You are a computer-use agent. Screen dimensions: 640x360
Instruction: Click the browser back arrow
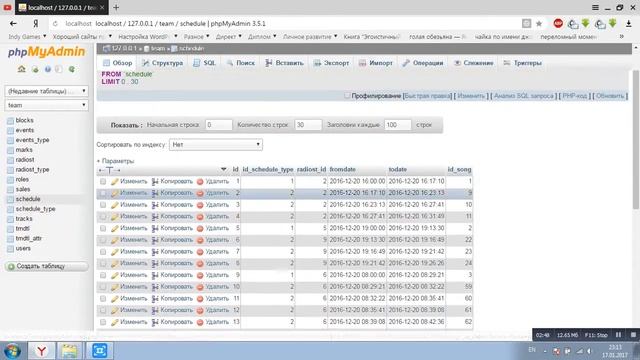13,24
